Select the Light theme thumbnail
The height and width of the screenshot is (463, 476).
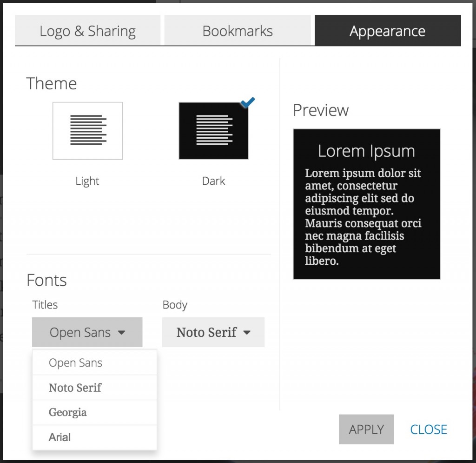click(x=88, y=131)
